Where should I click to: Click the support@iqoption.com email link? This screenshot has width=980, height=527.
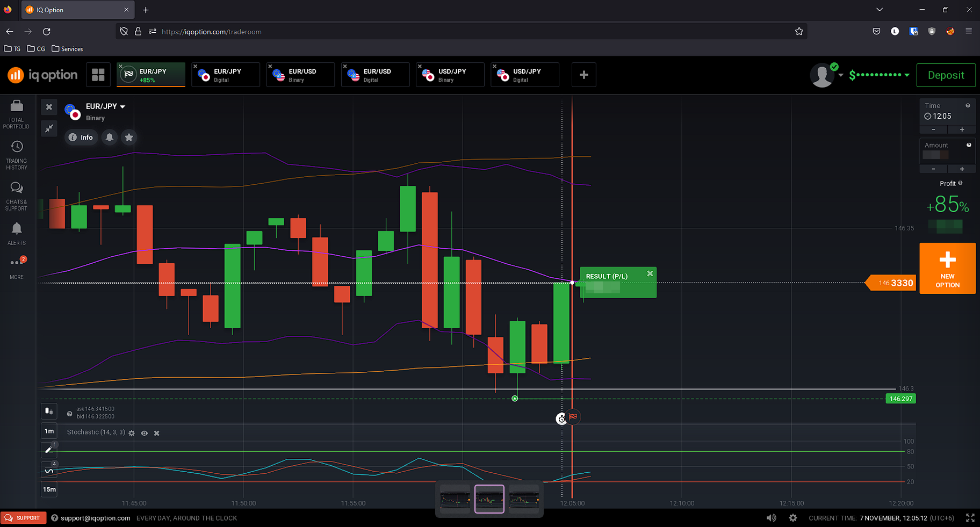pyautogui.click(x=96, y=518)
